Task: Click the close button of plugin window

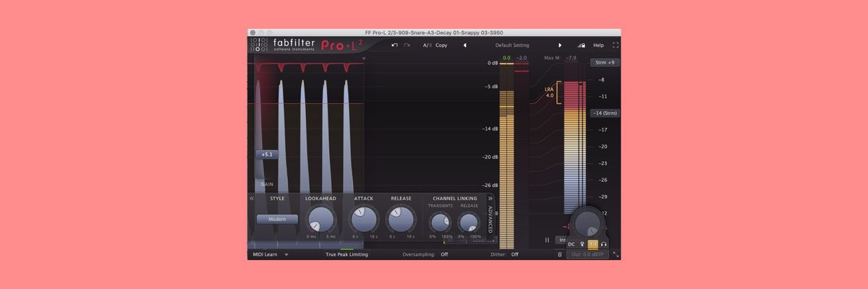Action: 252,33
